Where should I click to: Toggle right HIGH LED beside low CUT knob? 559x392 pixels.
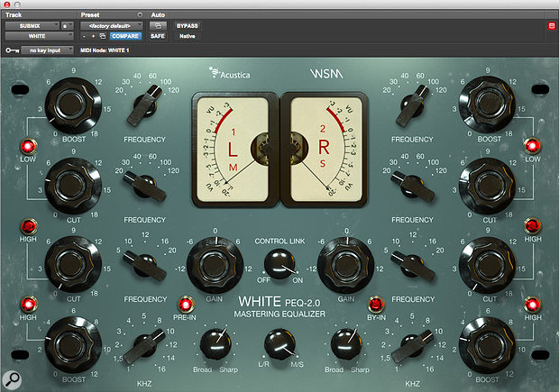(x=532, y=225)
